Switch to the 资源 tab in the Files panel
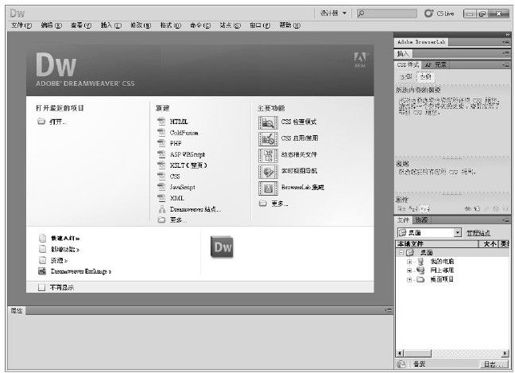The width and height of the screenshot is (515, 373). pos(422,220)
